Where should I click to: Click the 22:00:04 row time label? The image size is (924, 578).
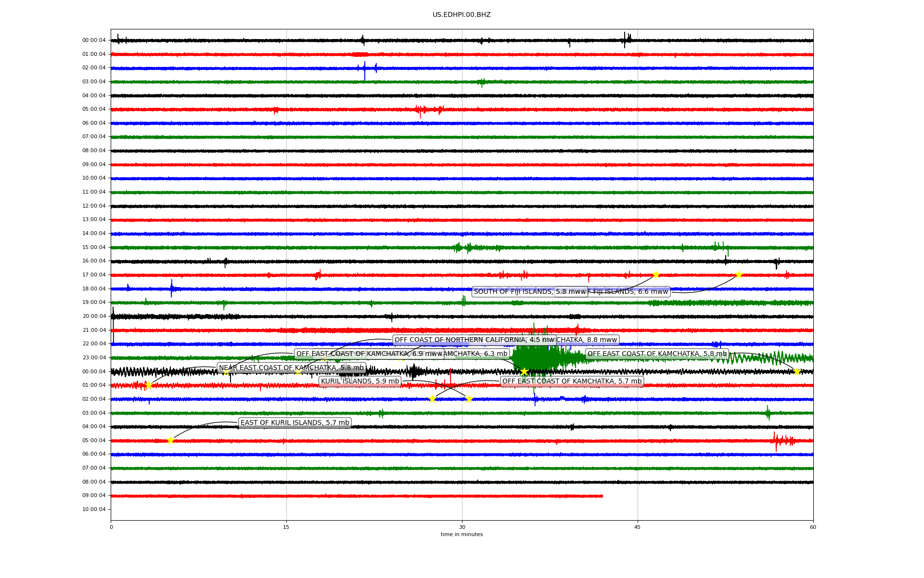pyautogui.click(x=94, y=344)
